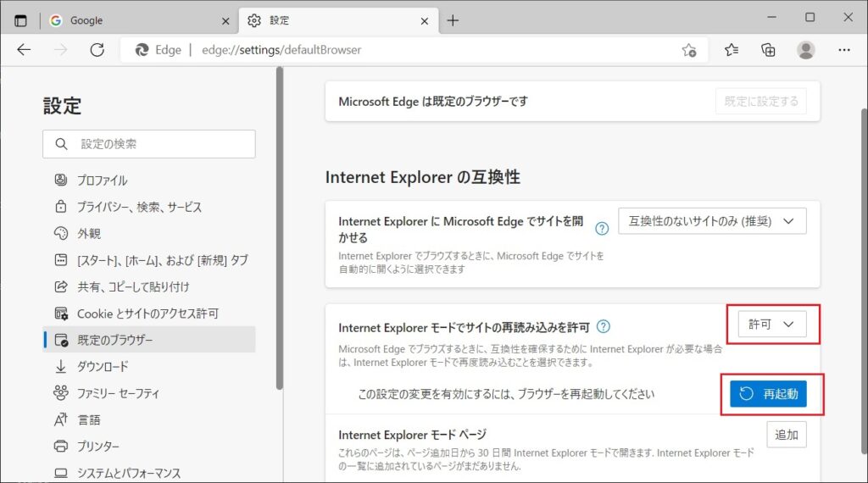Image resolution: width=868 pixels, height=483 pixels.
Task: Close the 設定 settings tab
Action: [425, 21]
